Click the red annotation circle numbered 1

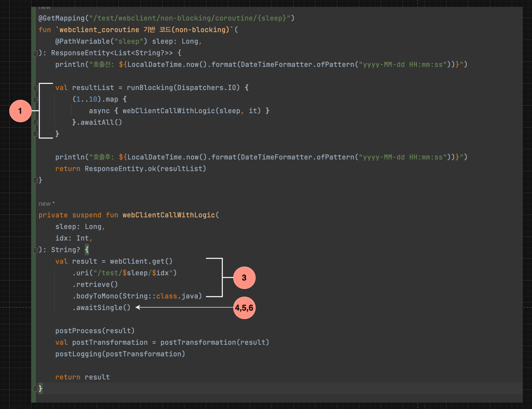point(20,111)
